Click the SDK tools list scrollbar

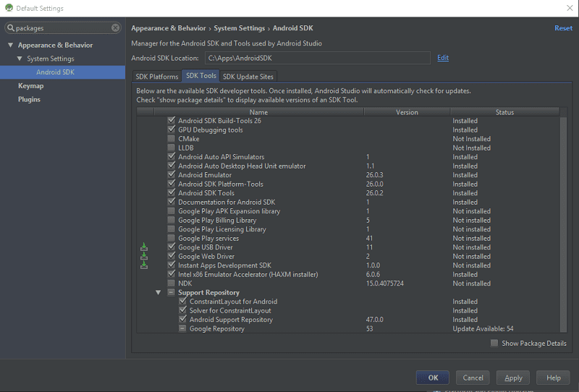pyautogui.click(x=563, y=224)
